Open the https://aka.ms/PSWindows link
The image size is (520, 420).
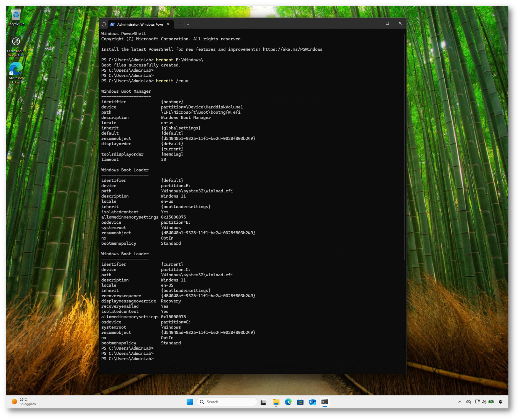[293, 49]
